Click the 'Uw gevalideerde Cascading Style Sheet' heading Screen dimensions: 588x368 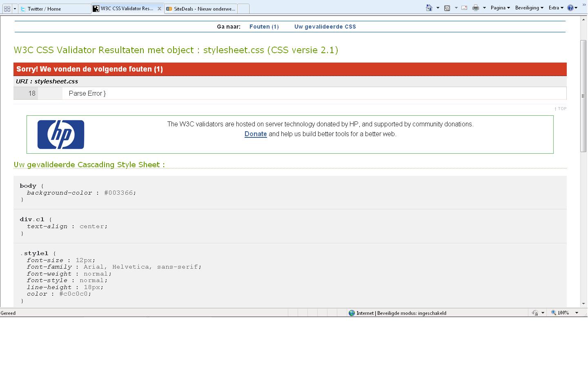click(x=89, y=164)
